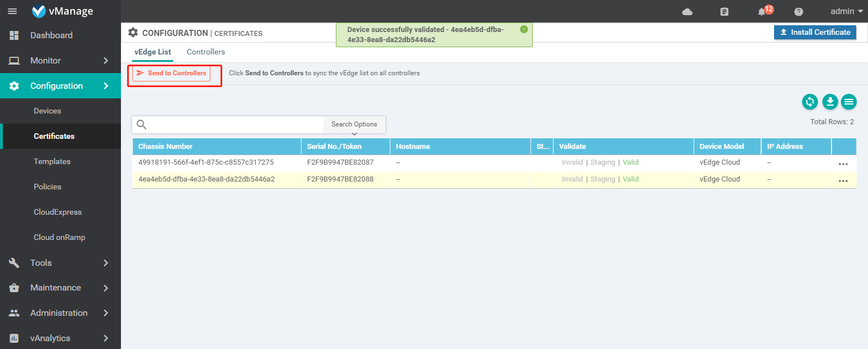Image resolution: width=868 pixels, height=349 pixels.
Task: Select Certificates in the sidebar
Action: [x=54, y=137]
